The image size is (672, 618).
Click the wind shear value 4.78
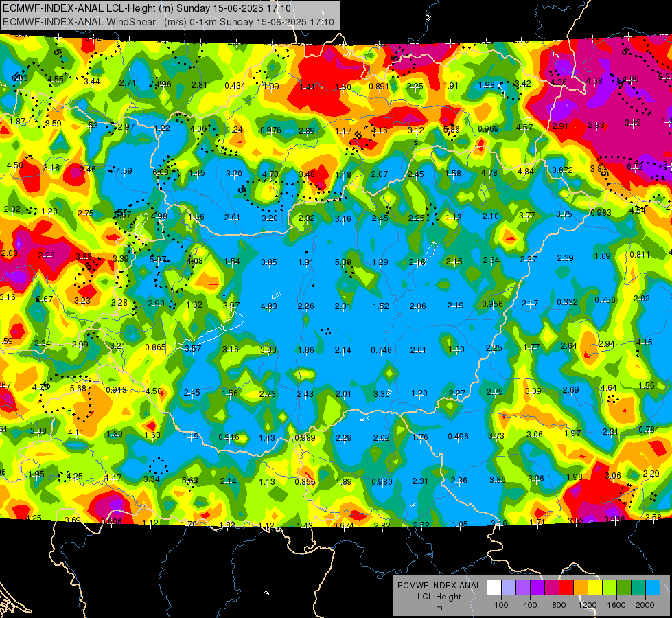pos(489,173)
